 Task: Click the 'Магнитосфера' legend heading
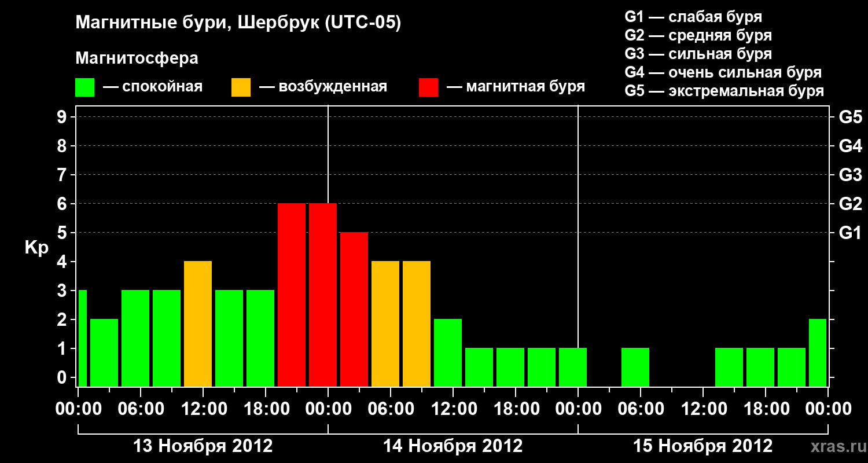point(137,58)
